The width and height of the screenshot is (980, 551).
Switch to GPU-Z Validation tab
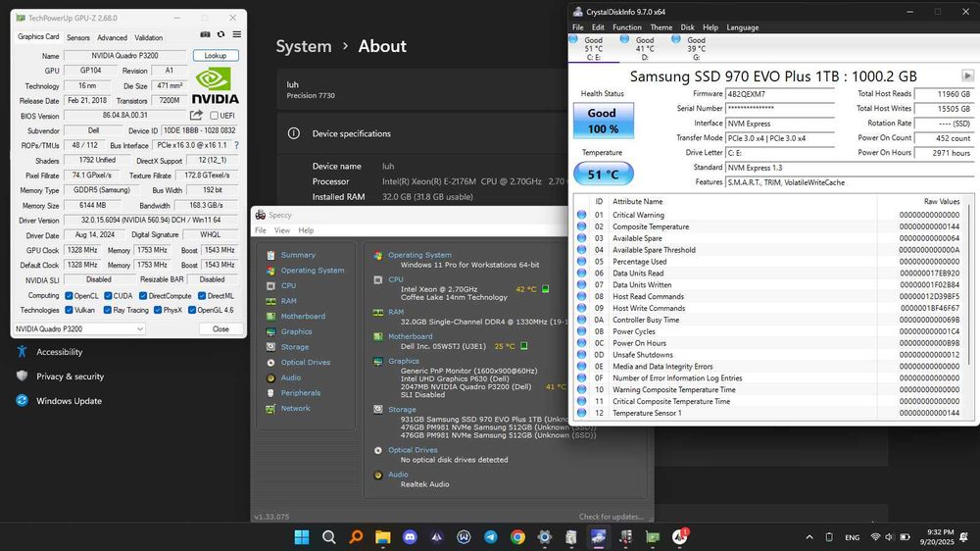pyautogui.click(x=149, y=37)
